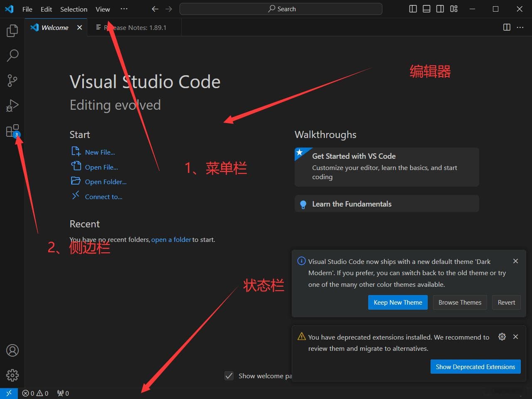Switch to the Welcome tab

coord(56,27)
